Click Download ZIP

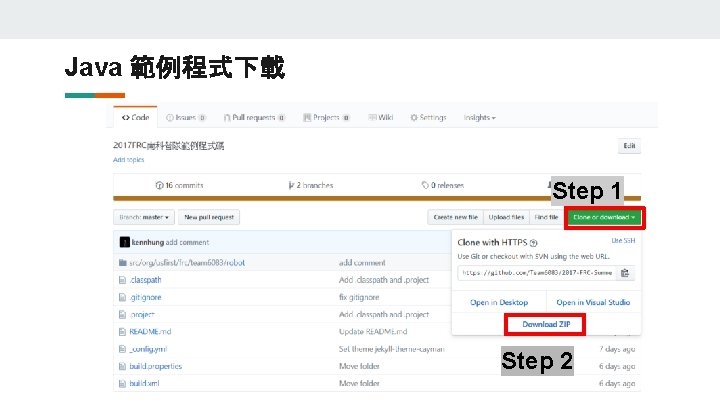click(x=546, y=324)
